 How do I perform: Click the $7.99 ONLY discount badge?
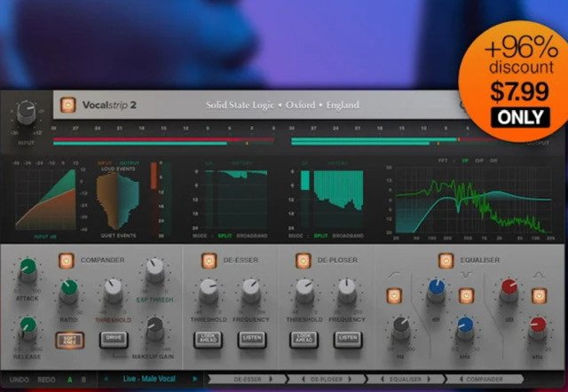click(516, 82)
